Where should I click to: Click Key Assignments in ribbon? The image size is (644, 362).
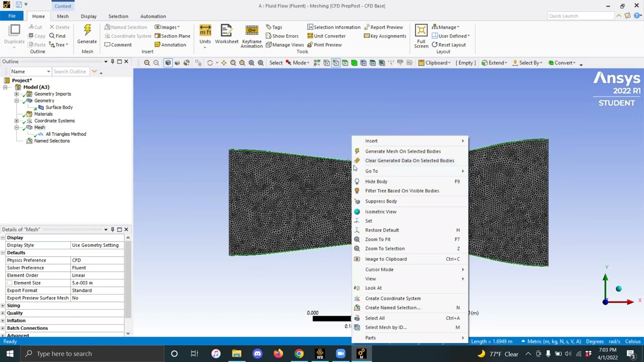(385, 36)
